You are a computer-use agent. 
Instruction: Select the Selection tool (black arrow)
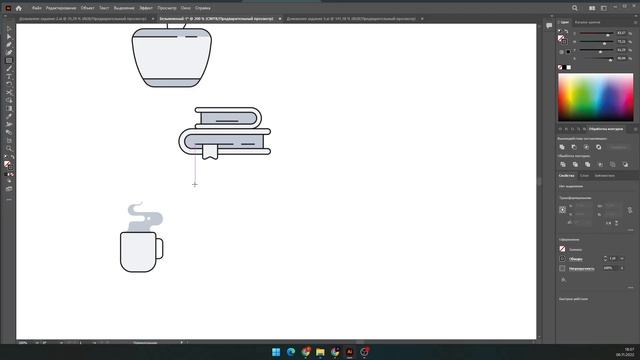tap(9, 29)
